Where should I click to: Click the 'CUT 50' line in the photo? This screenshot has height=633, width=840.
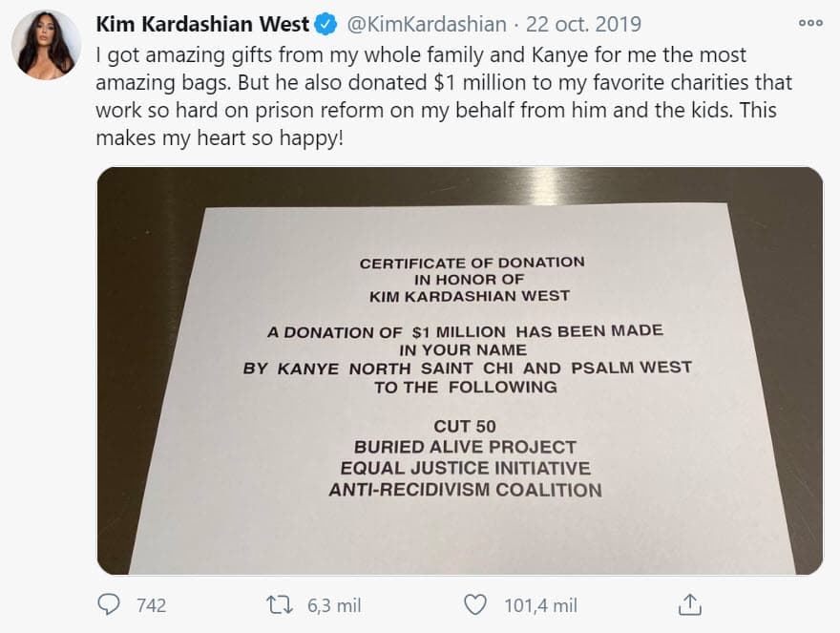465,425
